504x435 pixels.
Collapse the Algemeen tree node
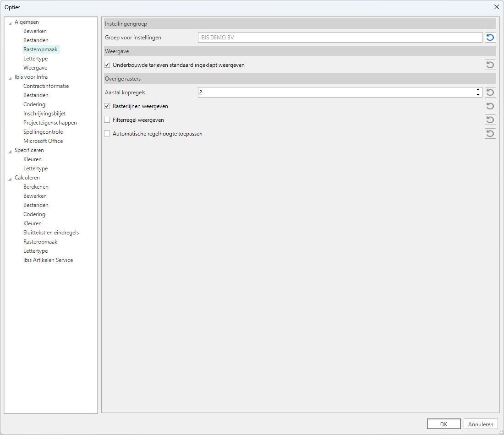tap(10, 22)
